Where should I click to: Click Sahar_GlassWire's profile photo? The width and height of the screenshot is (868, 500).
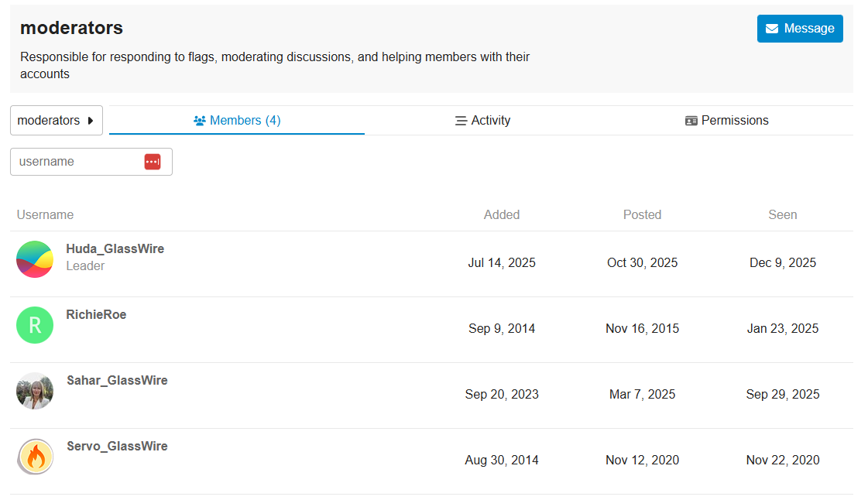pyautogui.click(x=35, y=391)
